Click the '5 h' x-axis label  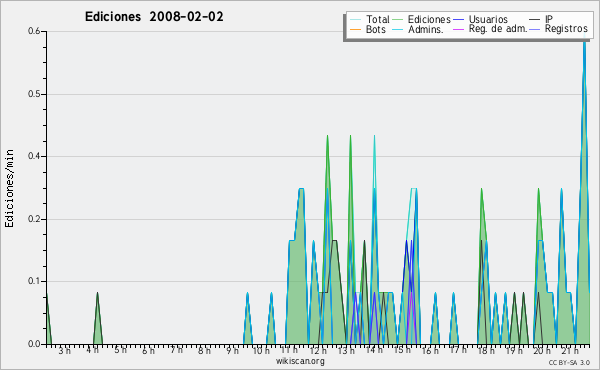pos(121,350)
